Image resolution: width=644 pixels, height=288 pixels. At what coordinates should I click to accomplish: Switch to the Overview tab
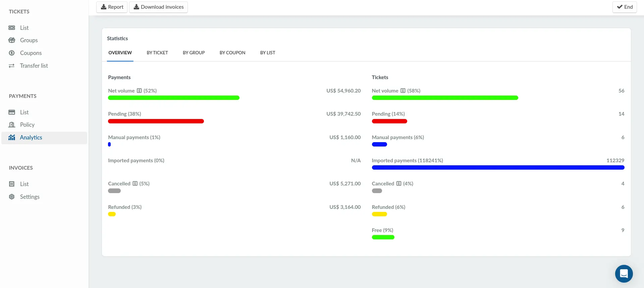point(120,53)
